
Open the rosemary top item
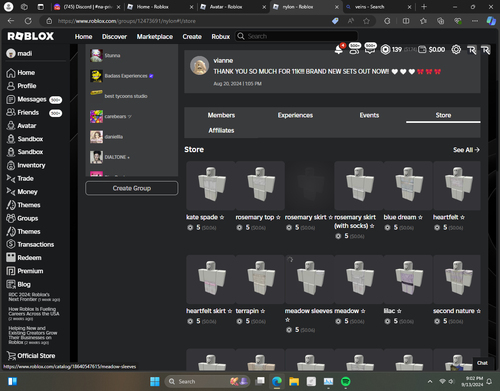click(260, 196)
